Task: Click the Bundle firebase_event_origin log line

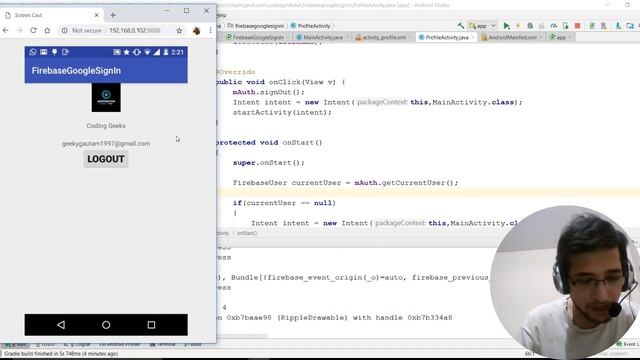Action: coord(353,278)
